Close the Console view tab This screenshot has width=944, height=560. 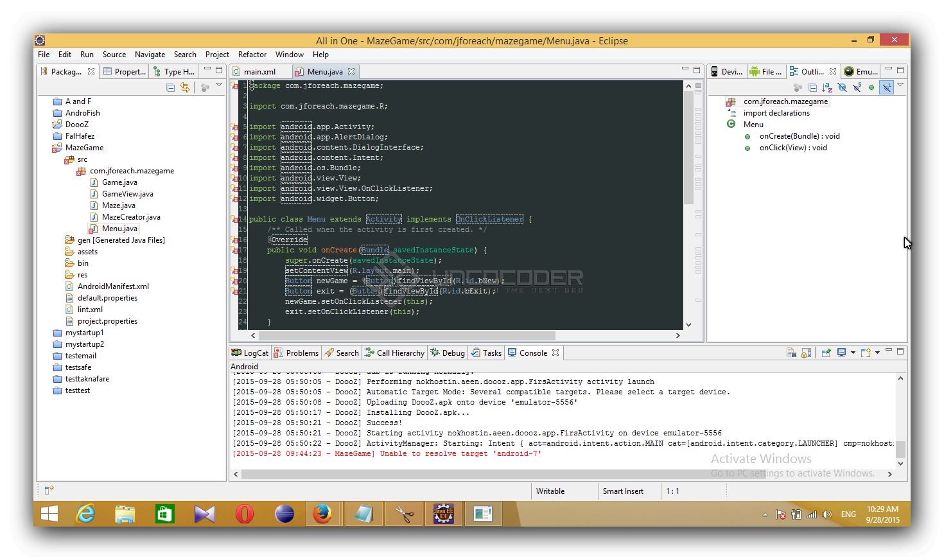[555, 353]
